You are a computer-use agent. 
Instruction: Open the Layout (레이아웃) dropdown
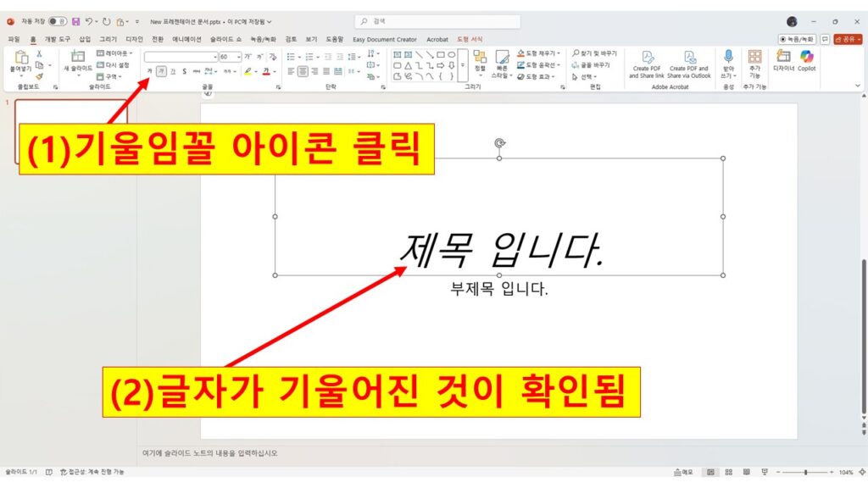click(114, 53)
